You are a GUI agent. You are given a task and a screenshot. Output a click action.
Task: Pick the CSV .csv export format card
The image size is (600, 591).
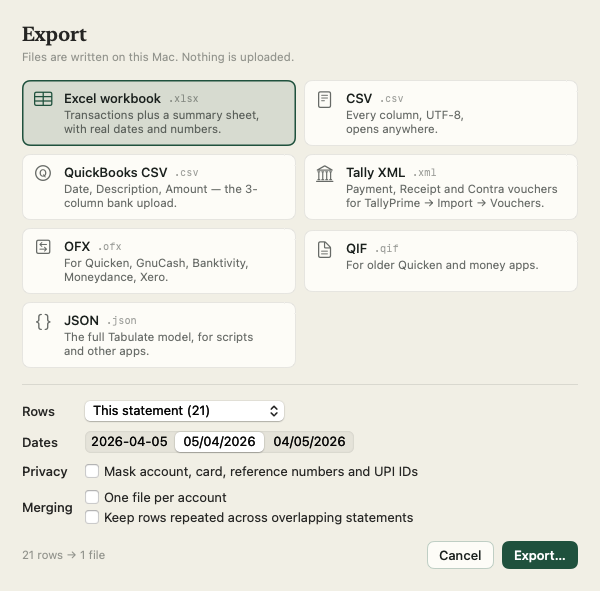point(441,113)
